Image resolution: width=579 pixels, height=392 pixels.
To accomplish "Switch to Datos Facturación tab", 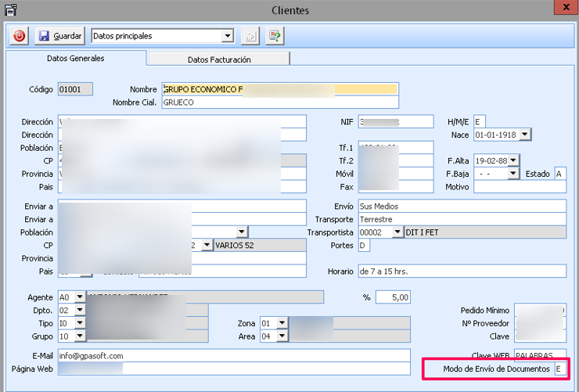I will tap(219, 59).
